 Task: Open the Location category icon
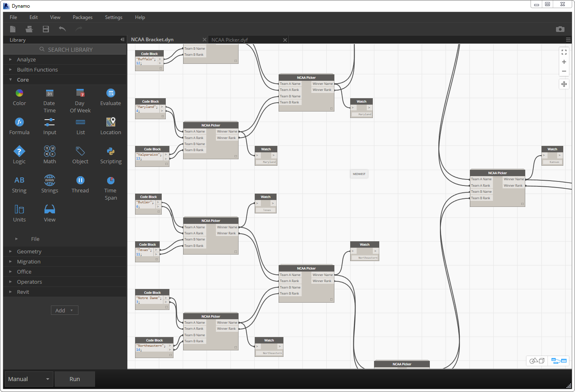coord(111,122)
